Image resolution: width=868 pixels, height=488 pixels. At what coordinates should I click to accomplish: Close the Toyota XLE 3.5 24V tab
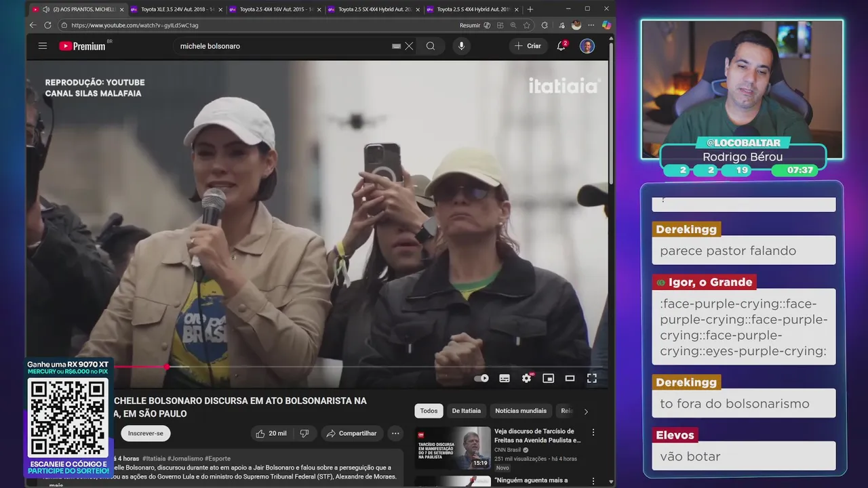[220, 9]
